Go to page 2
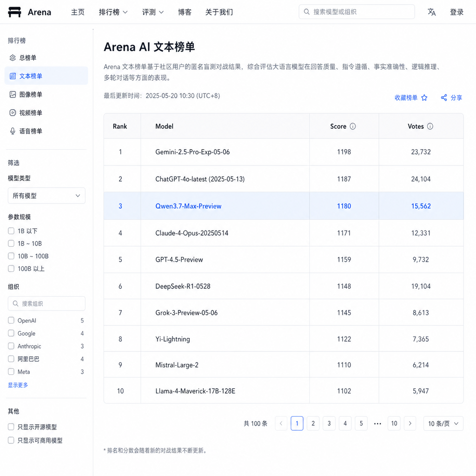Screen dimensions: 476x476 click(313, 423)
